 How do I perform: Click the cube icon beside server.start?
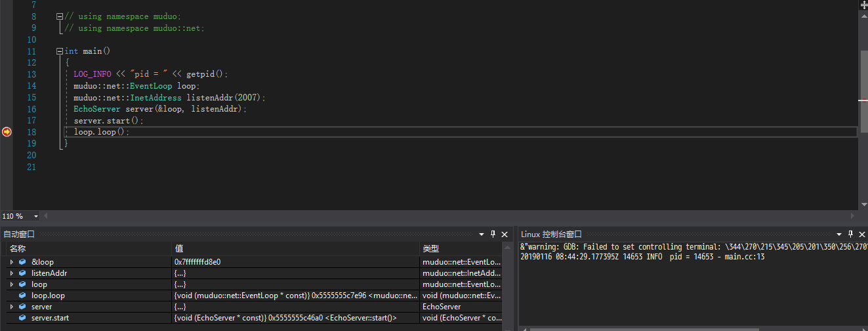pyautogui.click(x=22, y=318)
